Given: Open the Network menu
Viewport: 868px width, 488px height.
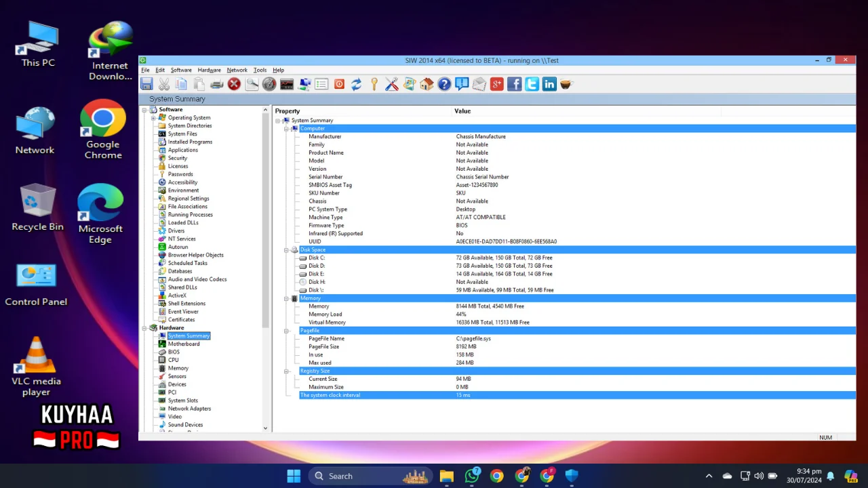Looking at the screenshot, I should 237,70.
